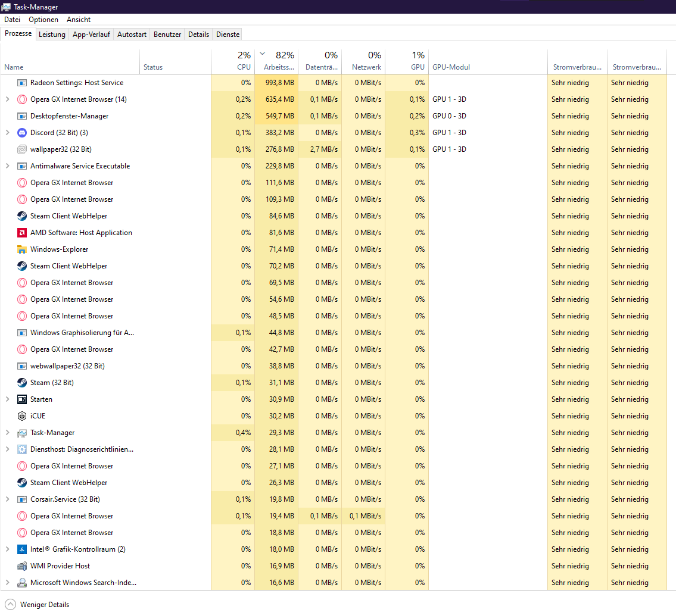The height and width of the screenshot is (616, 676).
Task: Click the WMI Provider Host icon
Action: coord(22,566)
